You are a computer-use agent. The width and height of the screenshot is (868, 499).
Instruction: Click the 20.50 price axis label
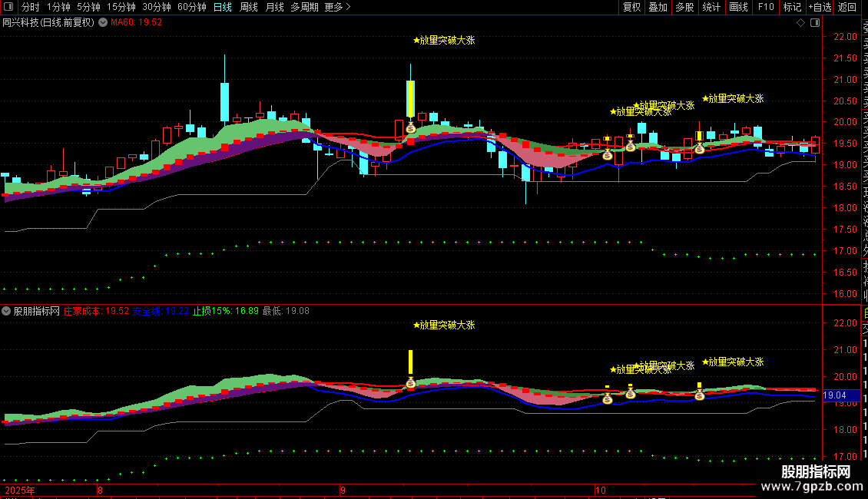click(845, 101)
